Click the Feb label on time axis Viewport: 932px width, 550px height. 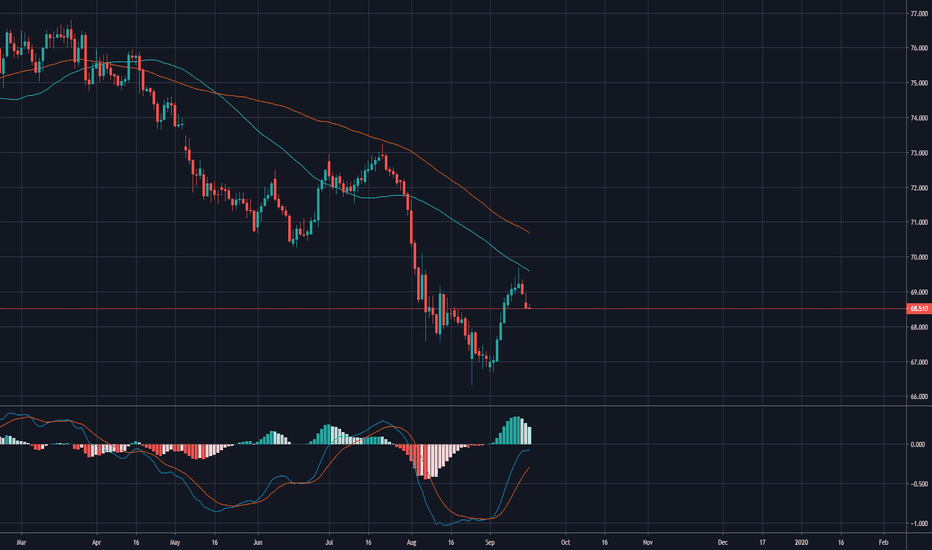tap(883, 542)
